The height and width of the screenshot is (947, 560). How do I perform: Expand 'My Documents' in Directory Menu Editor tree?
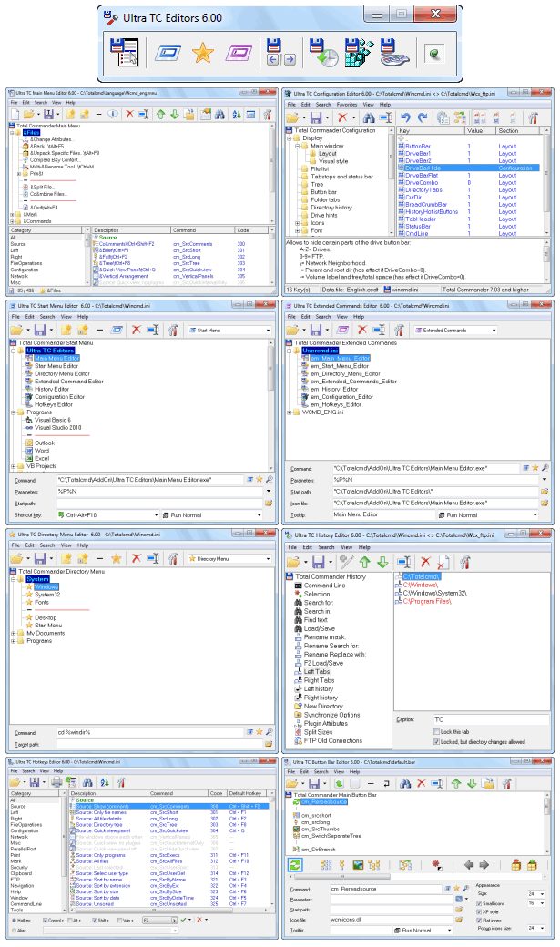[x=14, y=633]
